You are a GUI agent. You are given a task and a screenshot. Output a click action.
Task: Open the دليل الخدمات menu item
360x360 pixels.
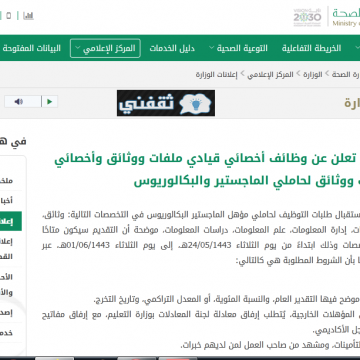172,48
